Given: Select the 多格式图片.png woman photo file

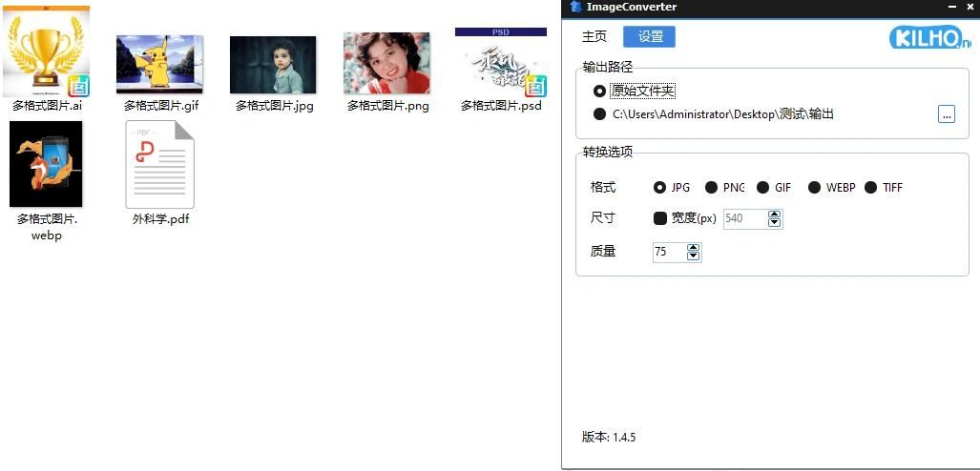Looking at the screenshot, I should [386, 63].
